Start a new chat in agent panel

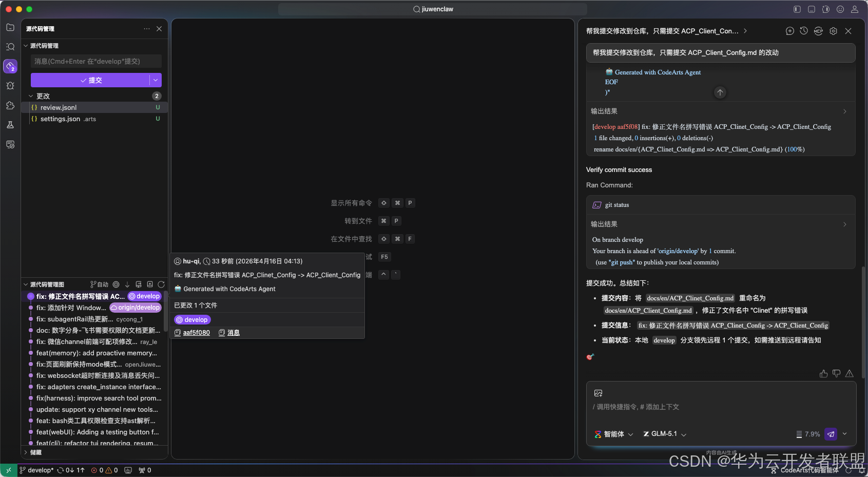790,31
